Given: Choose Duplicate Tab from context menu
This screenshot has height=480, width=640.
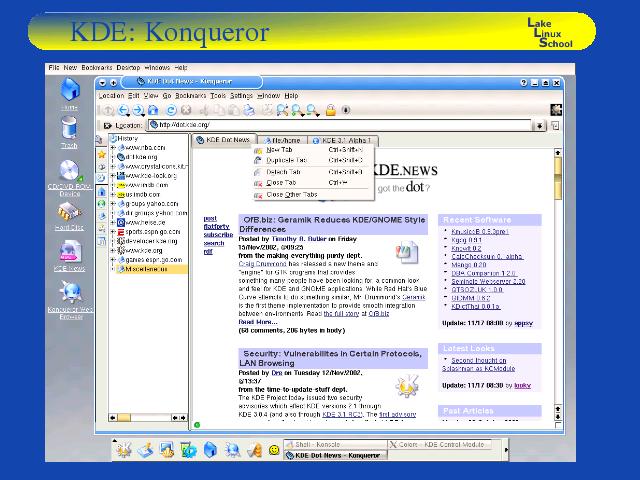Looking at the screenshot, I should click(313, 160).
